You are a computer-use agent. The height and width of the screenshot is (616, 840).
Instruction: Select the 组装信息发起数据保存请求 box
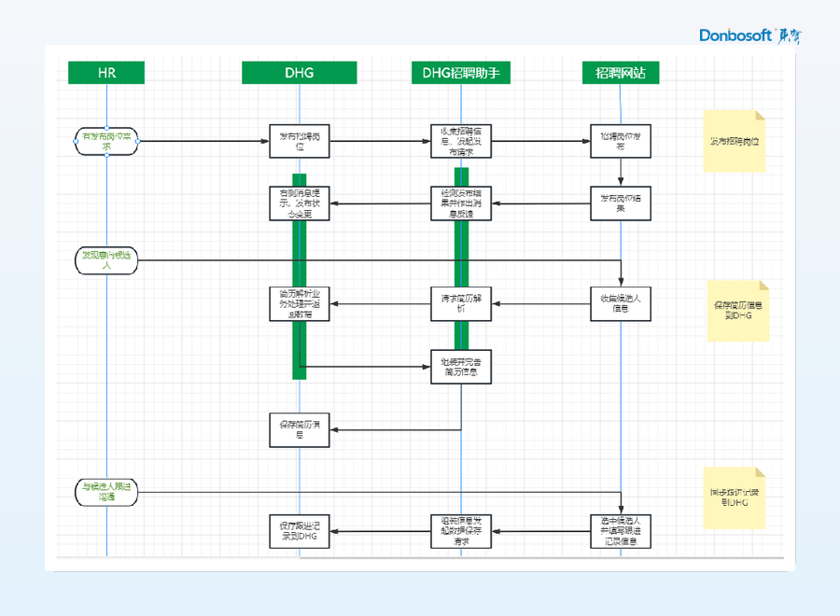(x=461, y=531)
